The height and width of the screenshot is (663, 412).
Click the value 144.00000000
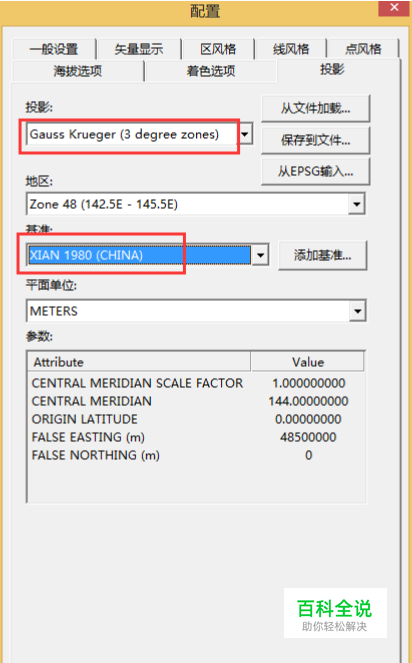pos(308,401)
